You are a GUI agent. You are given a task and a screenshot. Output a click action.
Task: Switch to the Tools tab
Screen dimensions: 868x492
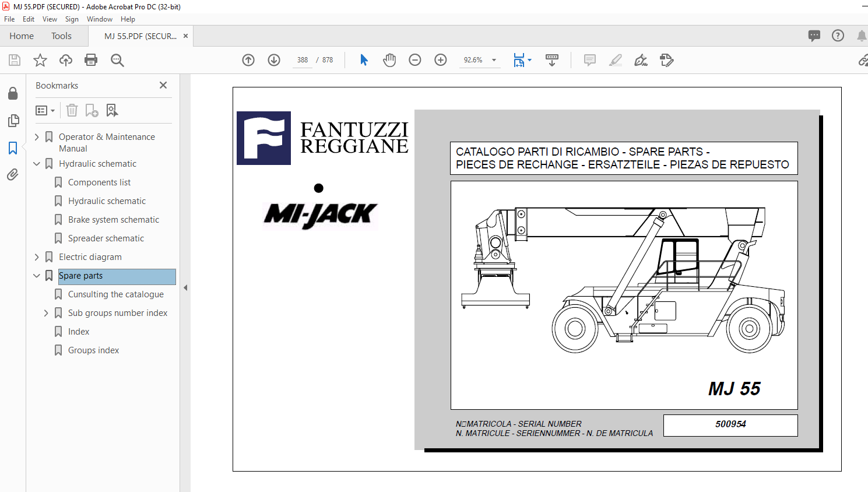click(61, 36)
